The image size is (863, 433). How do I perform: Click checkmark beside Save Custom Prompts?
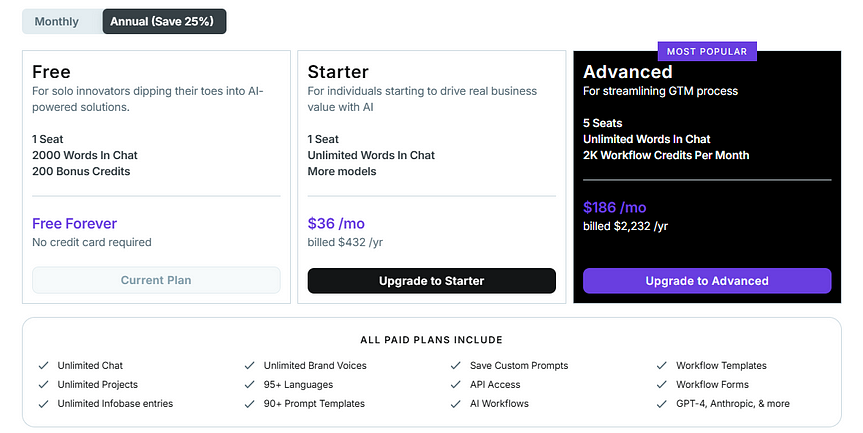point(456,366)
